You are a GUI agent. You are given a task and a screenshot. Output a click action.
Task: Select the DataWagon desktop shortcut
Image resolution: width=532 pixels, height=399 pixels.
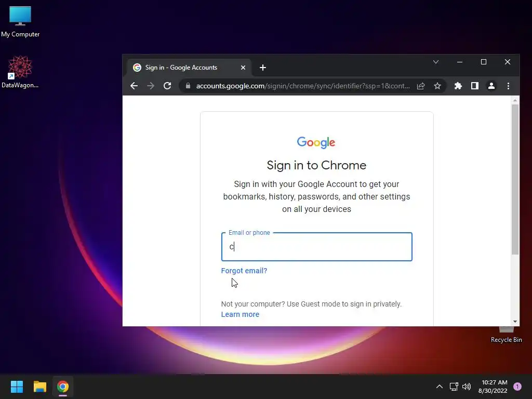tap(20, 72)
